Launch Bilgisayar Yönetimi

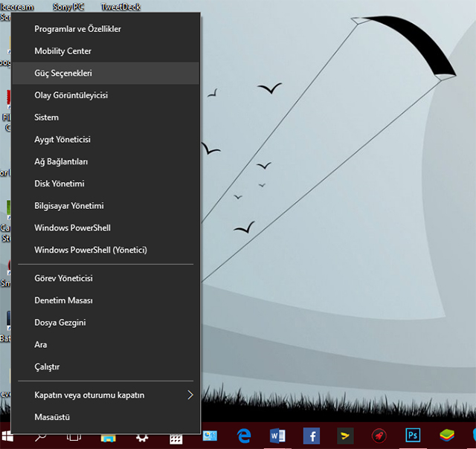coord(106,206)
